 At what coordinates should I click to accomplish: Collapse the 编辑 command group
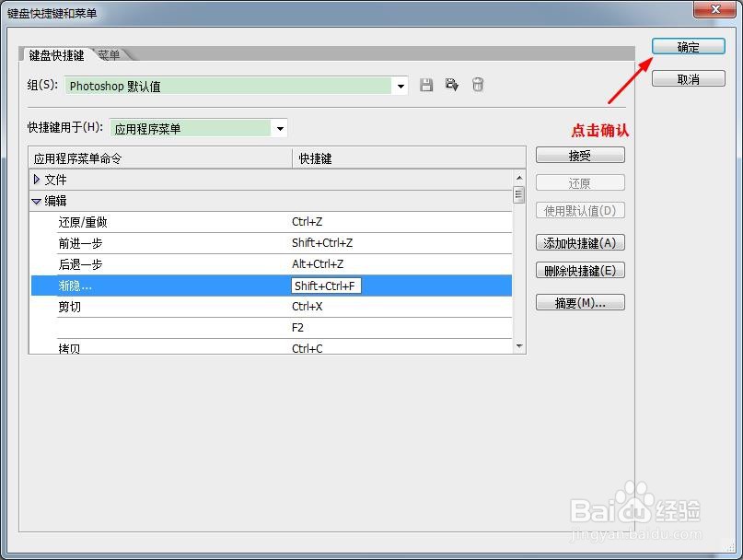(36, 201)
